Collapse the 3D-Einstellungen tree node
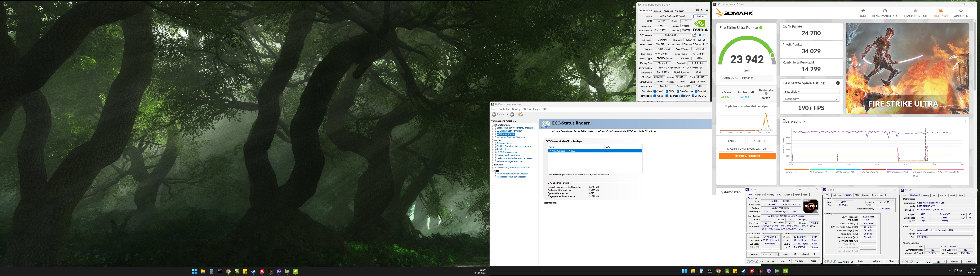Image resolution: width=980 pixels, height=276 pixels. [492, 125]
